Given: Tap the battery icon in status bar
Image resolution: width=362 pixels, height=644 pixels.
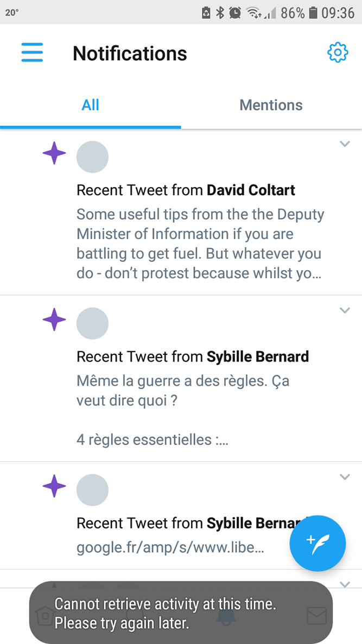Looking at the screenshot, I should (x=313, y=12).
